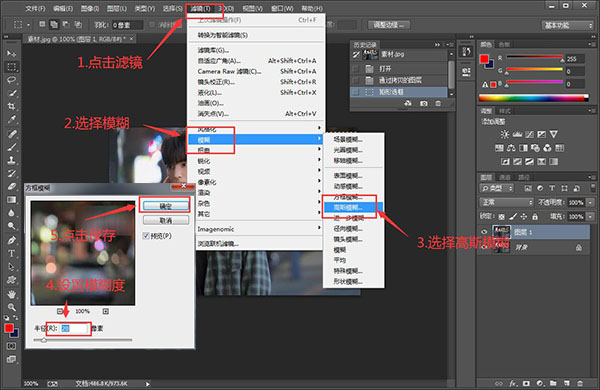Click the link layers icon
Viewport: 600px width, 390px height.
tap(499, 383)
